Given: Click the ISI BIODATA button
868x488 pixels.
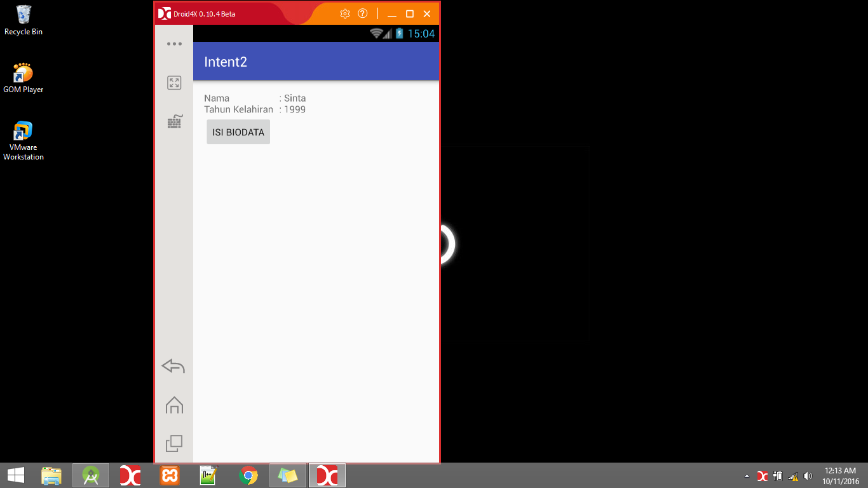Looking at the screenshot, I should point(238,132).
